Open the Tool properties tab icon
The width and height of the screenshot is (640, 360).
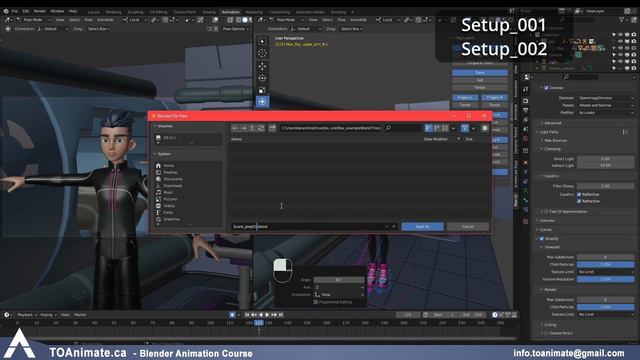[526, 89]
